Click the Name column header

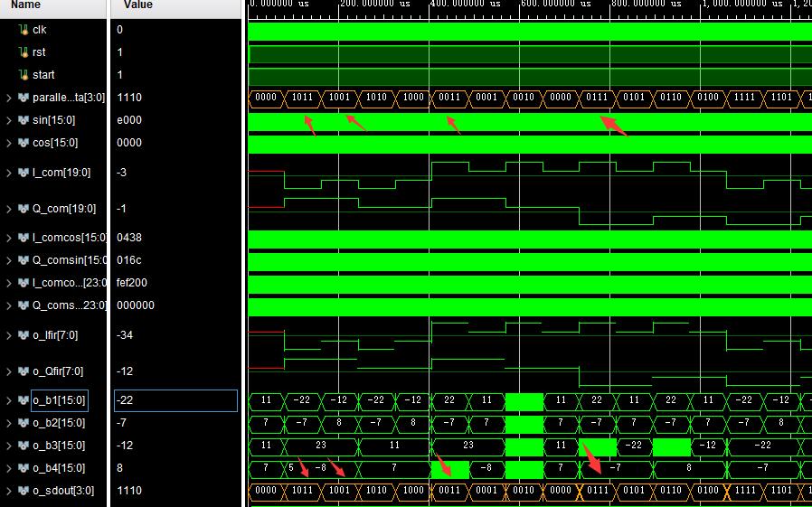[25, 5]
